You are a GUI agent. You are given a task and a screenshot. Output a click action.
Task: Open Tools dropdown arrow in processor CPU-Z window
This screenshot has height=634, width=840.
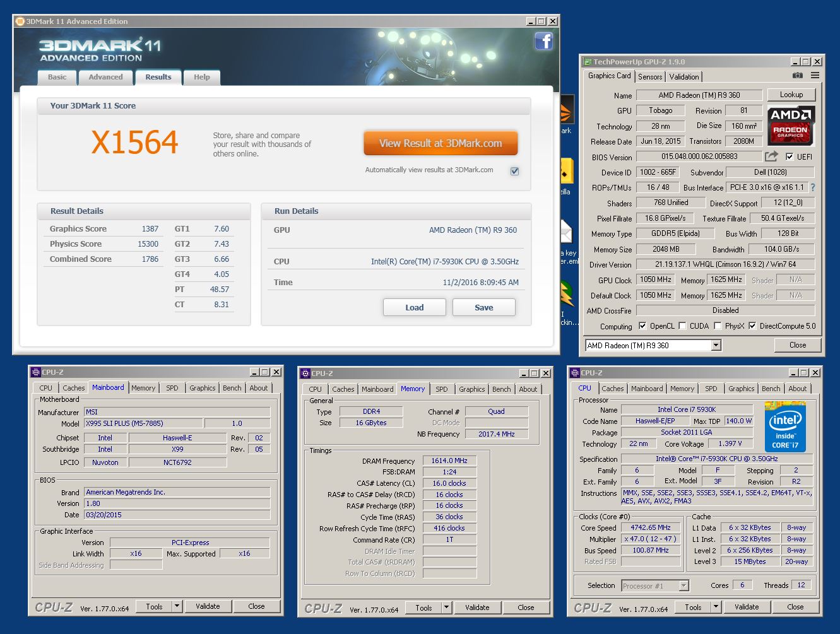tap(716, 607)
